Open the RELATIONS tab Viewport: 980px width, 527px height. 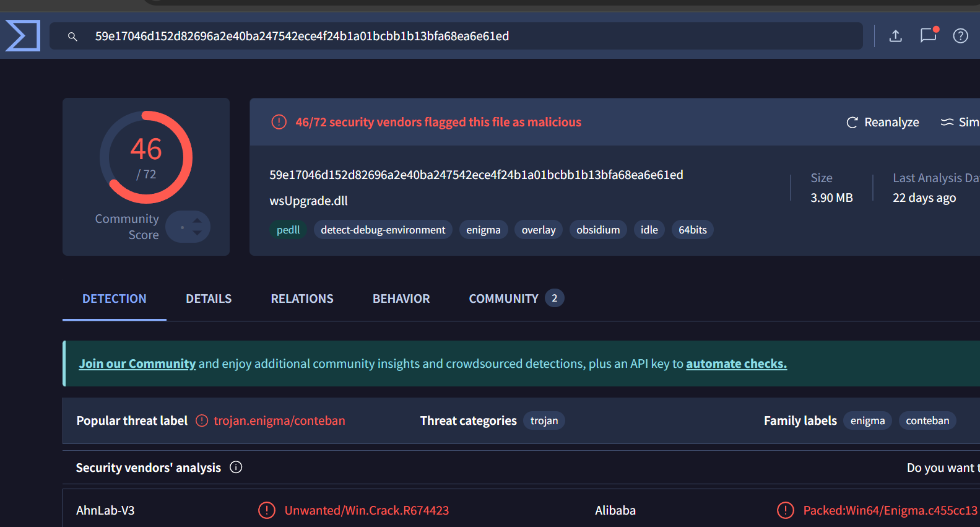pos(302,298)
